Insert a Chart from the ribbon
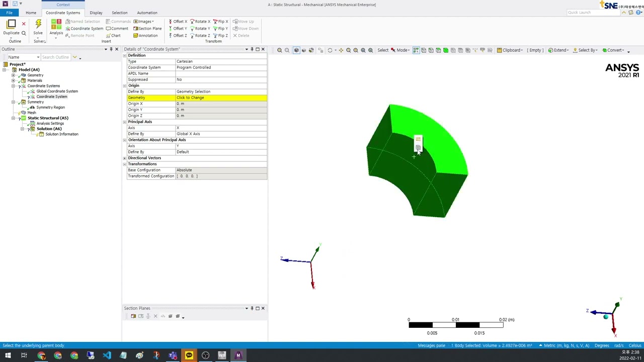 (113, 36)
